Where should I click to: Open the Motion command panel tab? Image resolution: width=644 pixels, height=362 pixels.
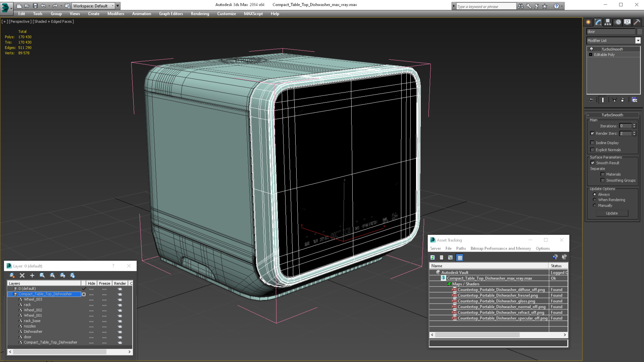[618, 22]
